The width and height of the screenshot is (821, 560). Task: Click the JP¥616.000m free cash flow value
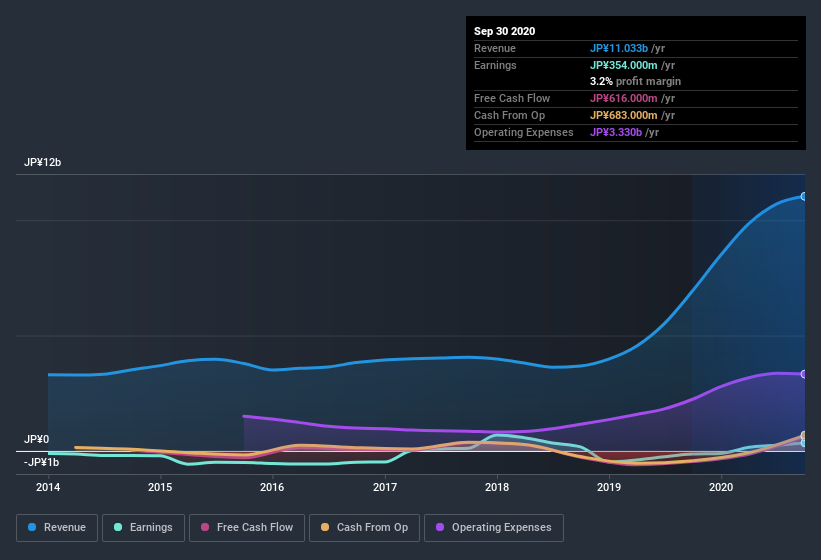click(x=632, y=98)
